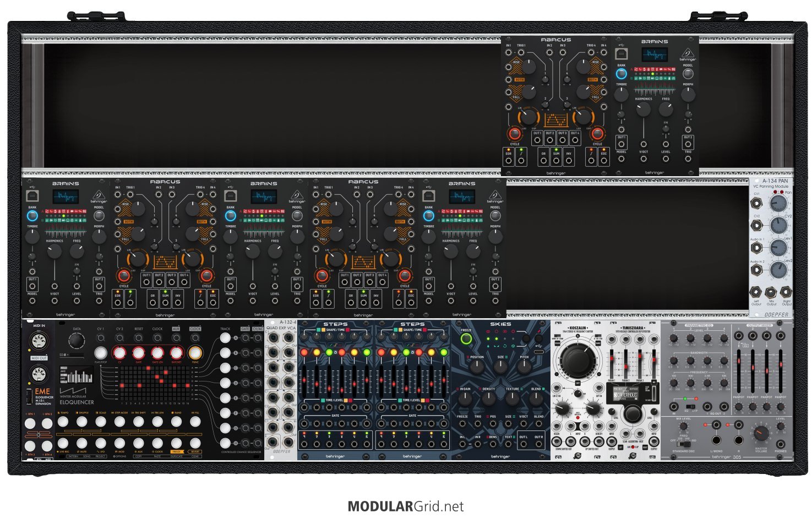Toggle the MUTE button on Eloquencer

pos(81,443)
